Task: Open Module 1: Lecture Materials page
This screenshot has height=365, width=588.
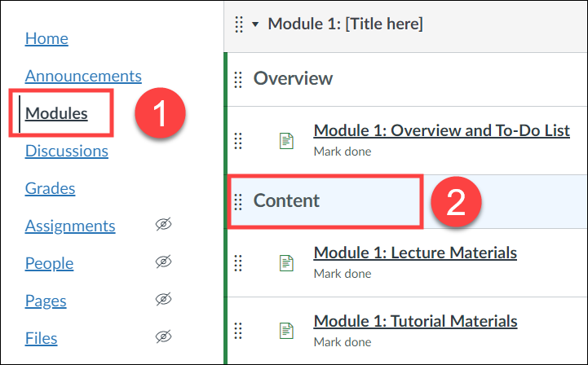Action: click(x=415, y=253)
